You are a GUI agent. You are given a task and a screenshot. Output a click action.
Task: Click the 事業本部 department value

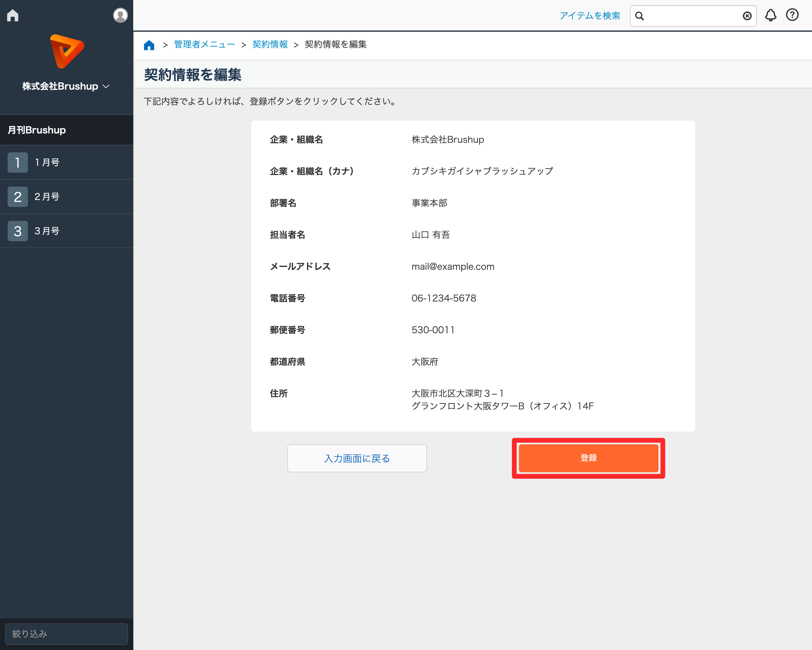429,203
